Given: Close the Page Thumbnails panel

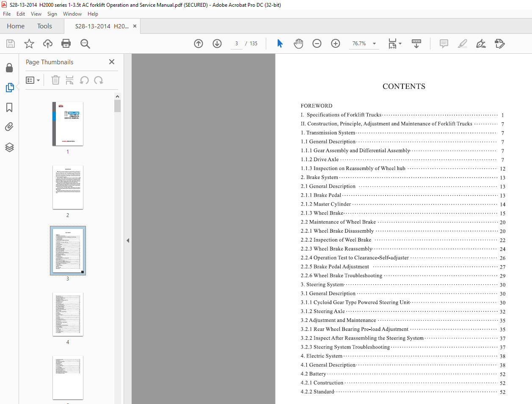Looking at the screenshot, I should coord(112,62).
